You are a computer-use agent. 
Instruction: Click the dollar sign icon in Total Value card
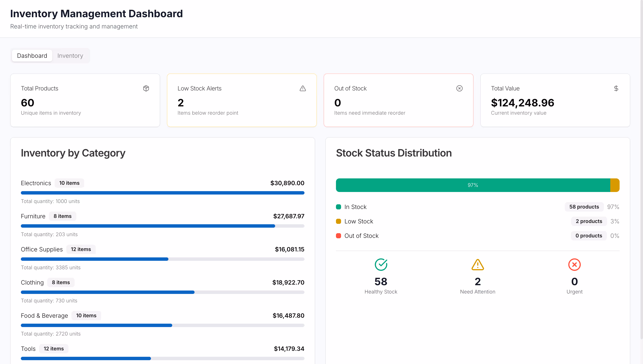click(x=616, y=88)
